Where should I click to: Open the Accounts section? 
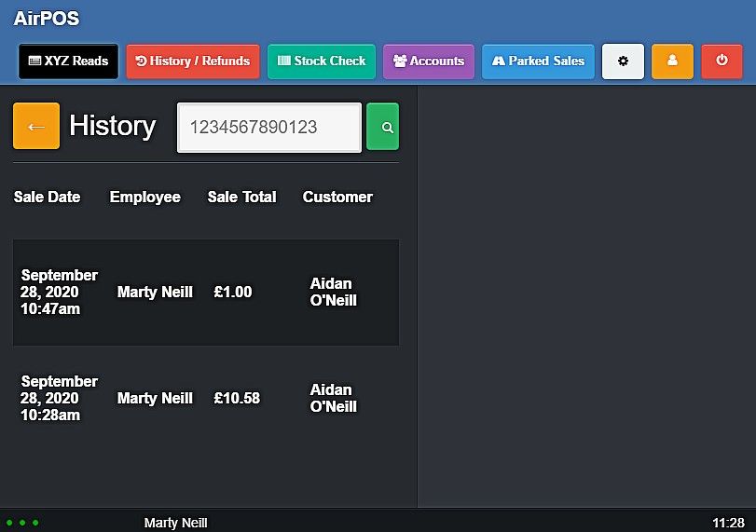pos(429,61)
